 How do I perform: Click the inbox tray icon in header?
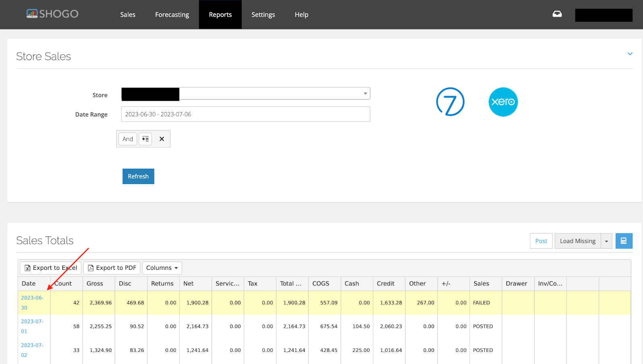557,14
